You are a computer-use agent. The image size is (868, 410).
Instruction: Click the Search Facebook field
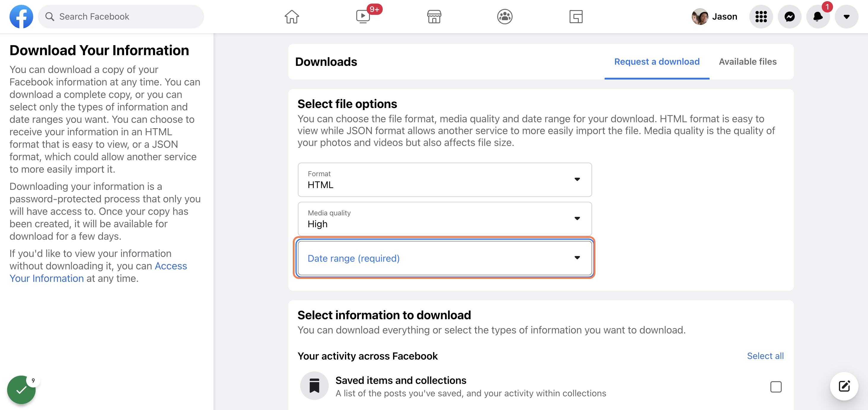click(121, 17)
